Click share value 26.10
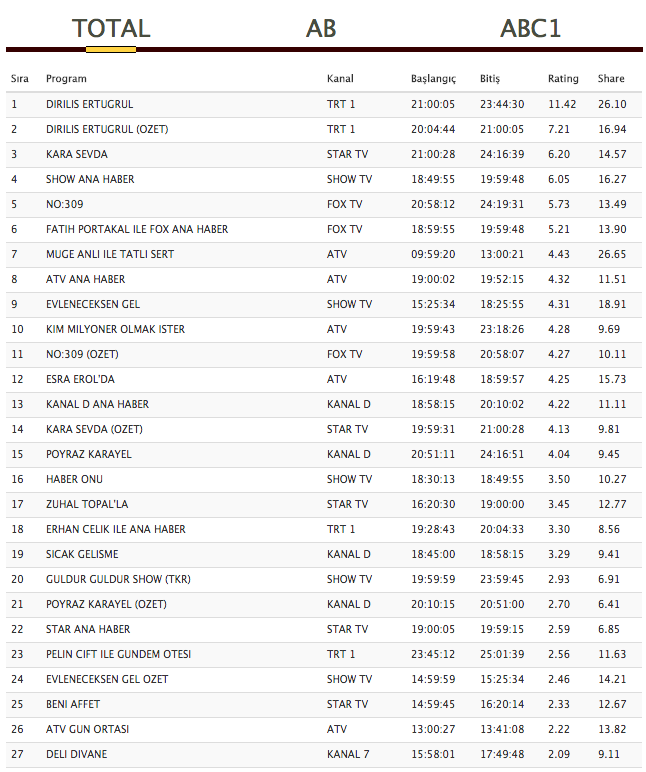The image size is (646, 772). click(612, 104)
